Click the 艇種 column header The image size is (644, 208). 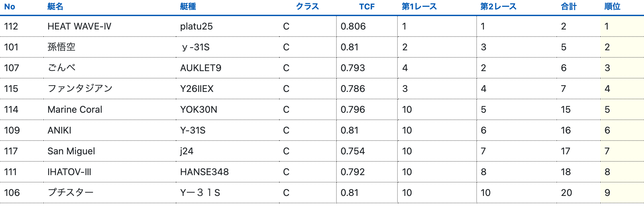point(188,7)
